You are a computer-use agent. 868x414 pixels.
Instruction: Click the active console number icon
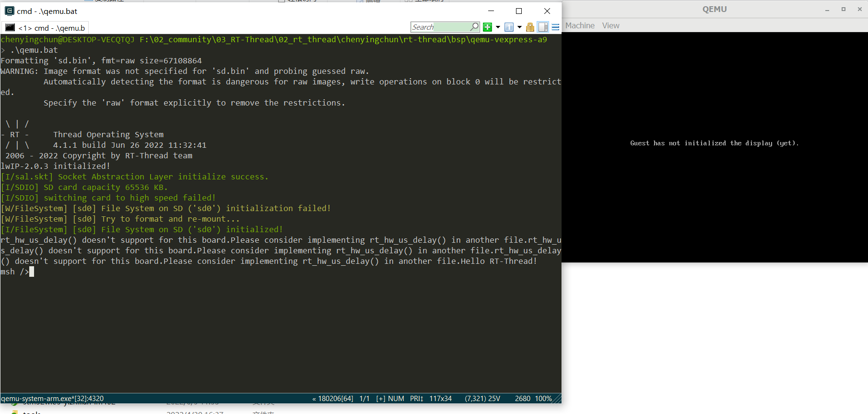509,27
